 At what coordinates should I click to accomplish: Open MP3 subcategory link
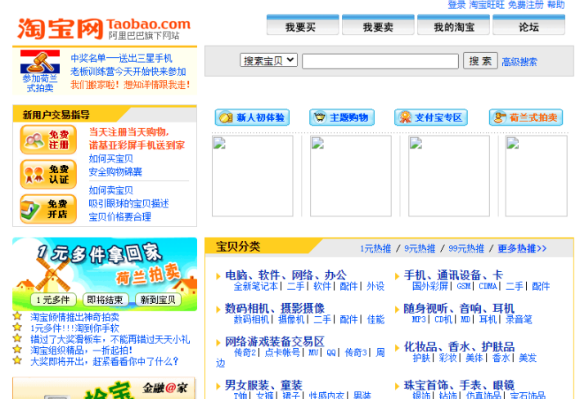pyautogui.click(x=419, y=319)
